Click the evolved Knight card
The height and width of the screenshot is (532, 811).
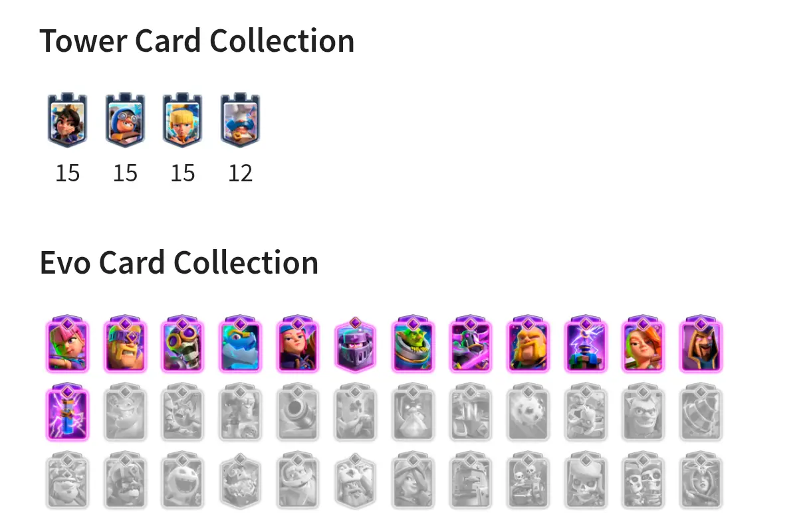[528, 344]
